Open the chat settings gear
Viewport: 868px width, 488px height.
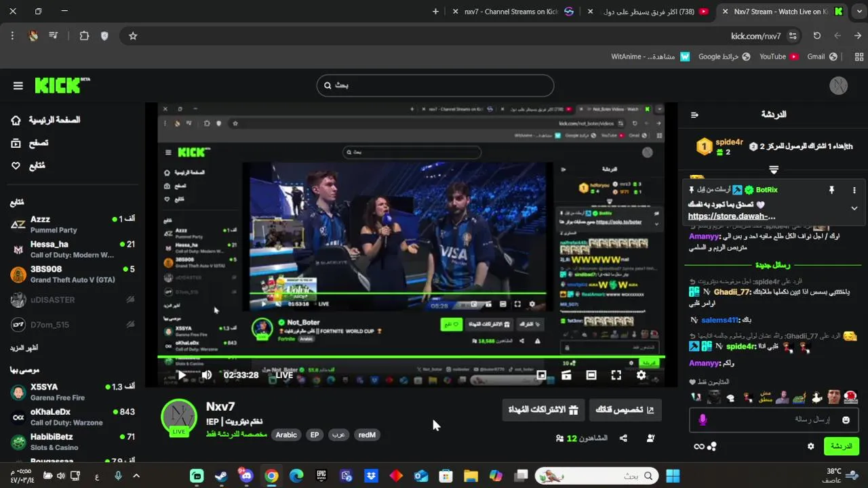[x=810, y=446]
